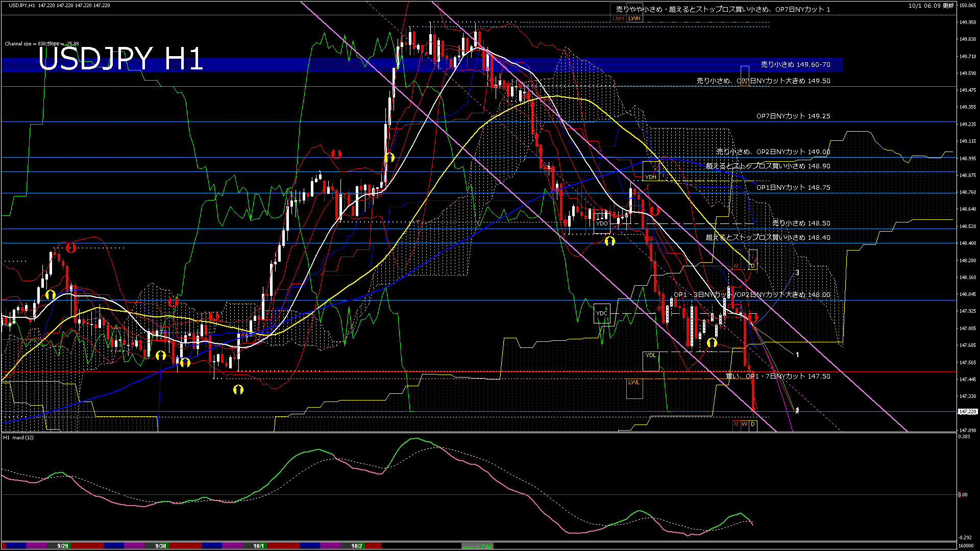Click the red down-arrow signal near 149.00 line
The image size is (980, 551).
point(336,154)
